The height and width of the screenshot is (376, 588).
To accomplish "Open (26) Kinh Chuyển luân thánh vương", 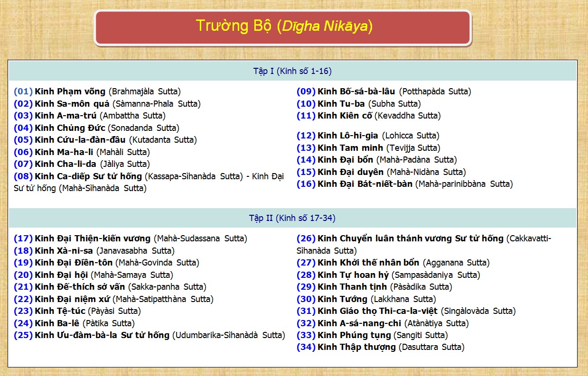I will tap(400, 238).
